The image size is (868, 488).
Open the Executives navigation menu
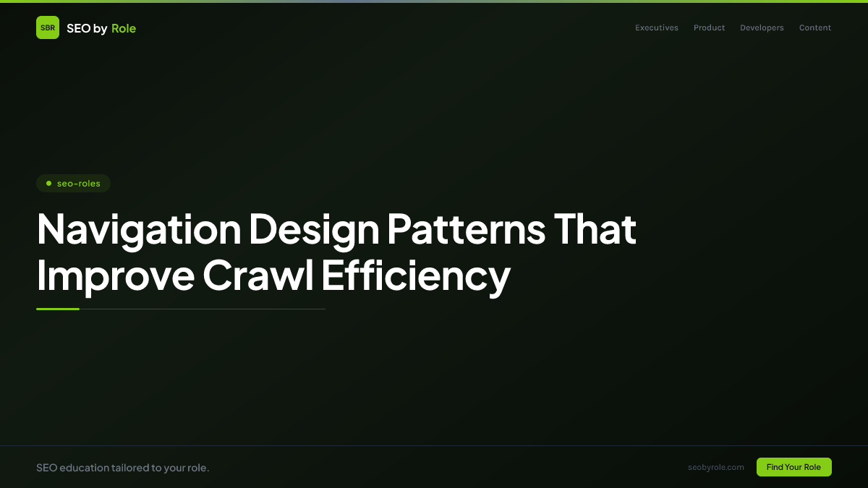coord(656,27)
